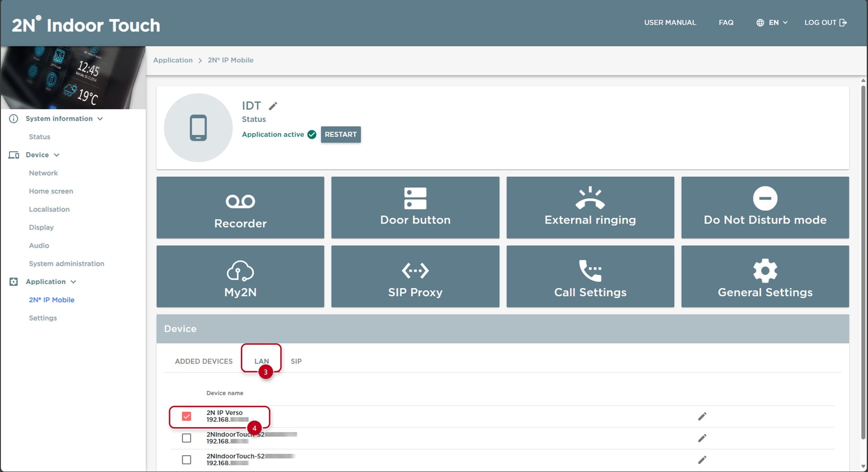Screen dimensions: 868x472
Task: Open the Recorder tile
Action: (240, 207)
